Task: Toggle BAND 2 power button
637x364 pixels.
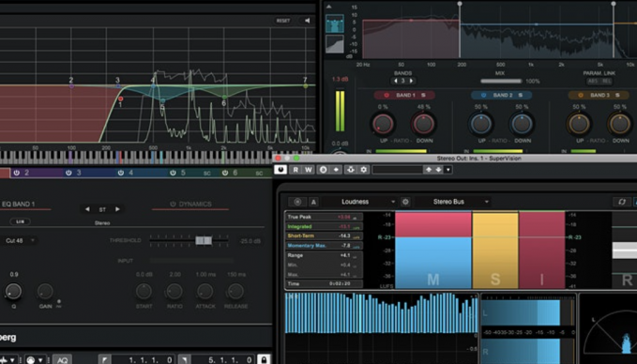Action: coord(483,95)
